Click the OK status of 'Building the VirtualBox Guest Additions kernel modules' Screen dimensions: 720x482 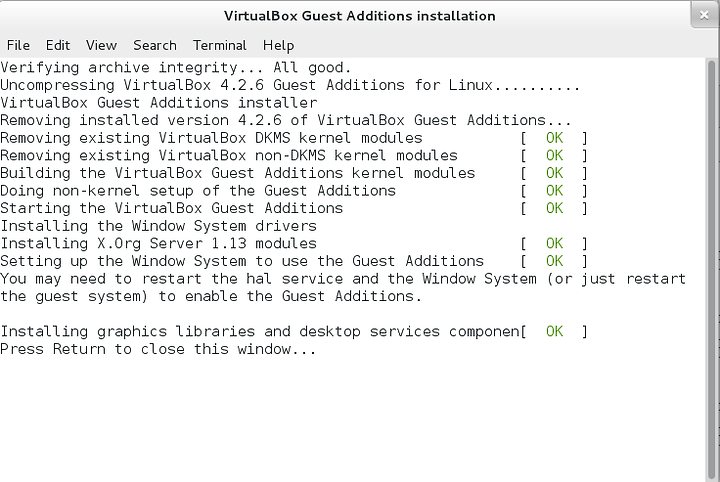tap(555, 173)
